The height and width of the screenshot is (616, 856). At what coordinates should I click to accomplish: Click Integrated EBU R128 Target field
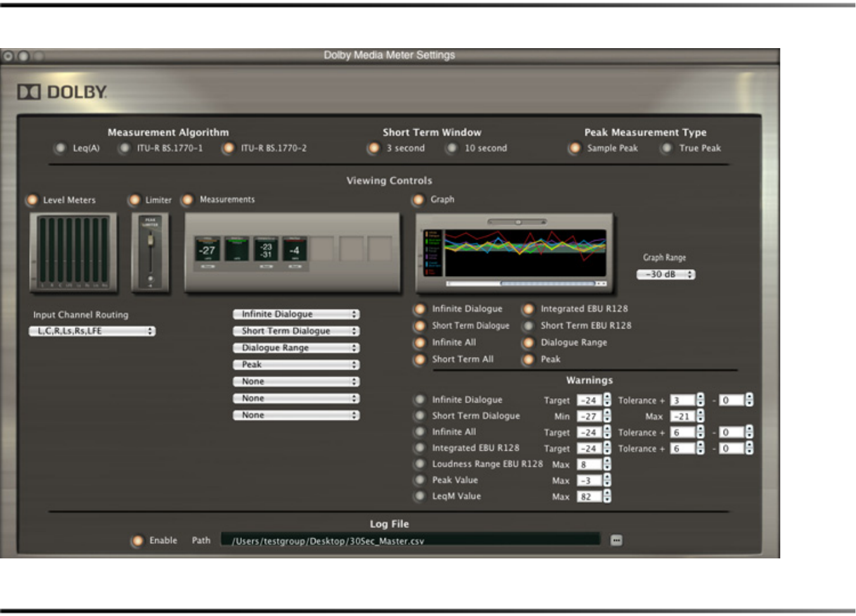589,449
